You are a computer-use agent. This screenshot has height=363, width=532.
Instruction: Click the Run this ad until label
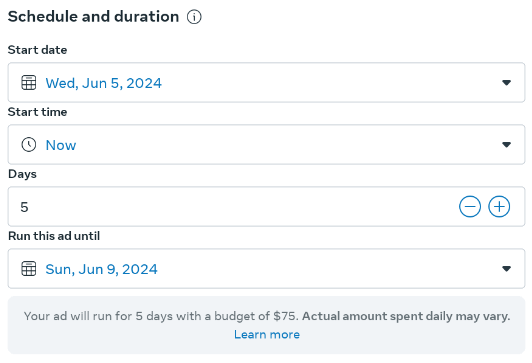[x=54, y=236]
